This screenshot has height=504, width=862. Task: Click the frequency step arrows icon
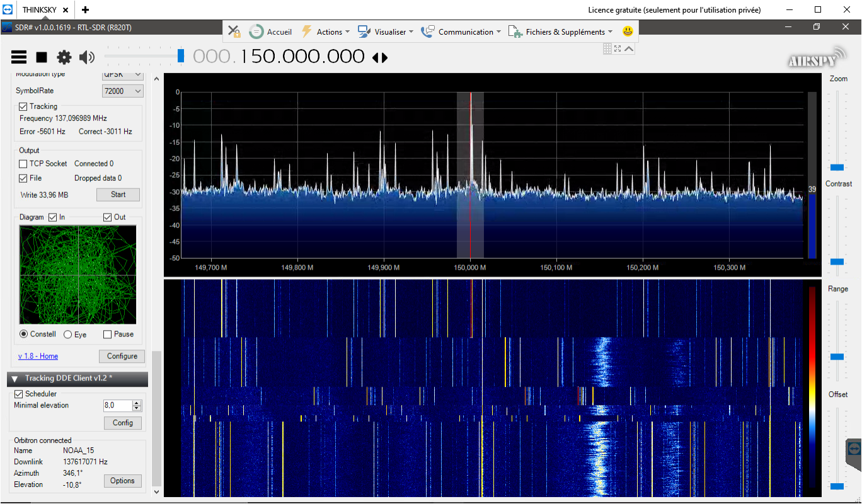pos(380,57)
